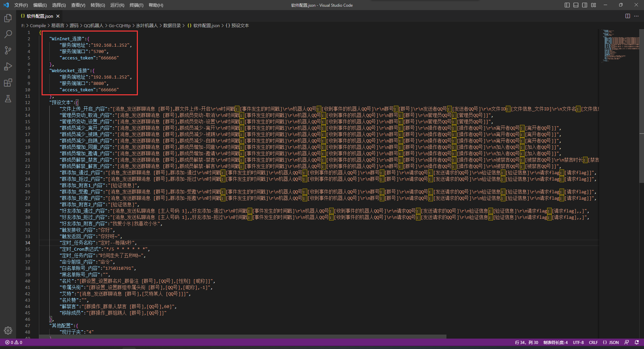Image resolution: width=644 pixels, height=349 pixels.
Task: Change end of line sequence CRLF
Action: (x=593, y=342)
